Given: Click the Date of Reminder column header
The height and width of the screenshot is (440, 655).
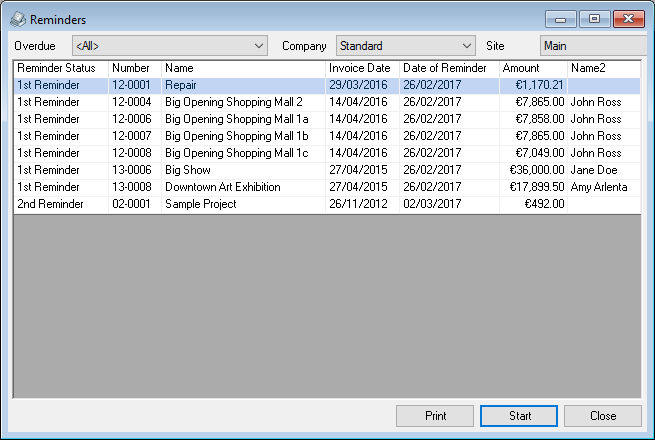Looking at the screenshot, I should 447,68.
